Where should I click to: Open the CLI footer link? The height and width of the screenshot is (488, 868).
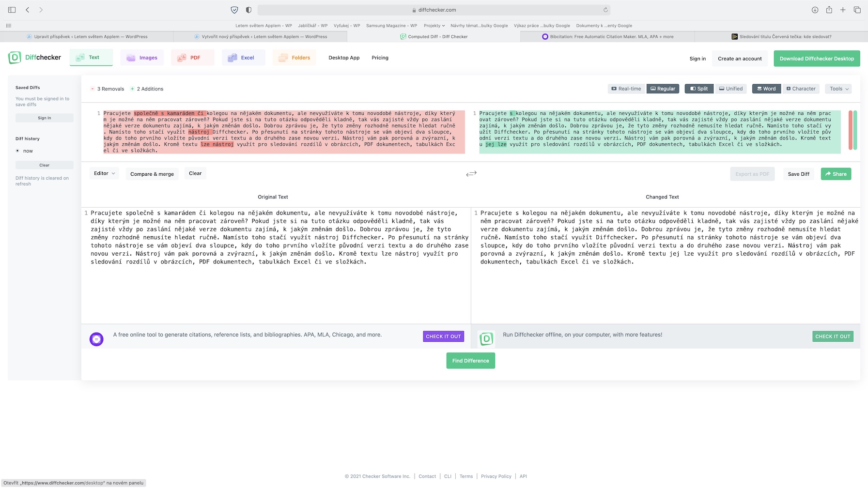tap(448, 476)
